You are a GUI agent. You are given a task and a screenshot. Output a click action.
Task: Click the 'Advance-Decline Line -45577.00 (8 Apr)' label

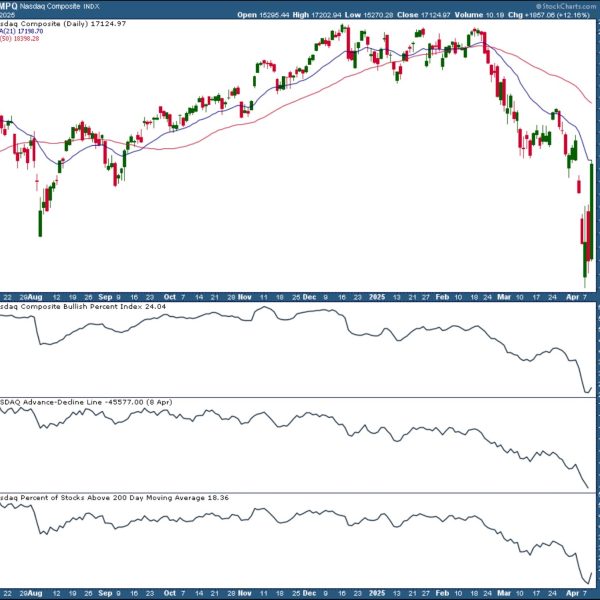click(x=98, y=402)
